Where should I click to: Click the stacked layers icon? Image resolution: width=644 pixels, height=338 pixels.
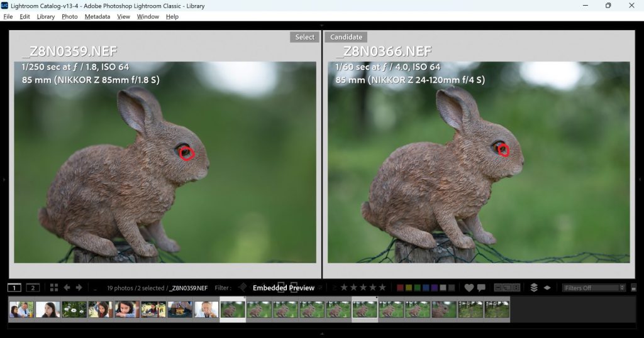534,288
